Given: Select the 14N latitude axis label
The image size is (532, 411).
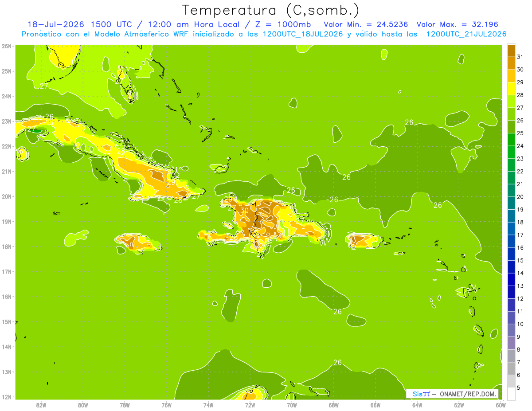Looking at the screenshot, I should pyautogui.click(x=7, y=347).
